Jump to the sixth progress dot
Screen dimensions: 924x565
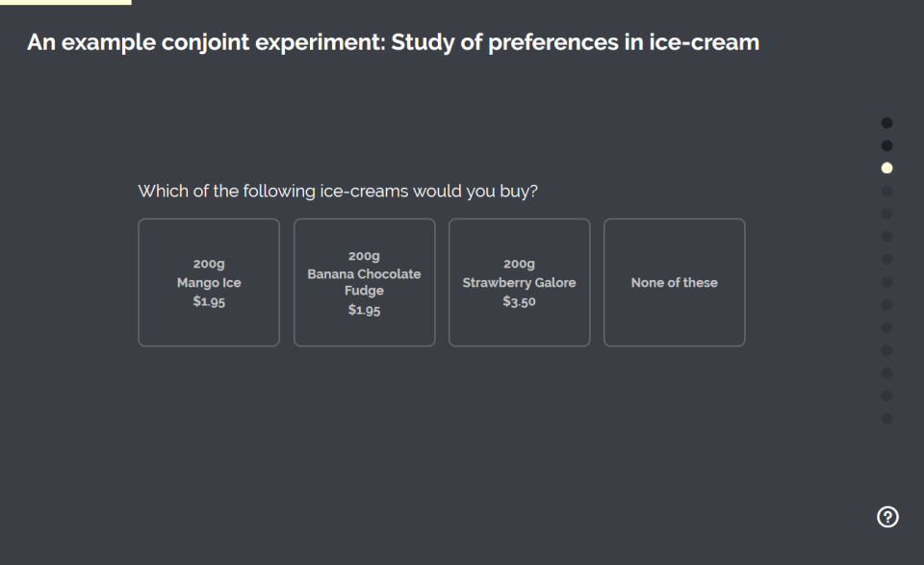(886, 236)
